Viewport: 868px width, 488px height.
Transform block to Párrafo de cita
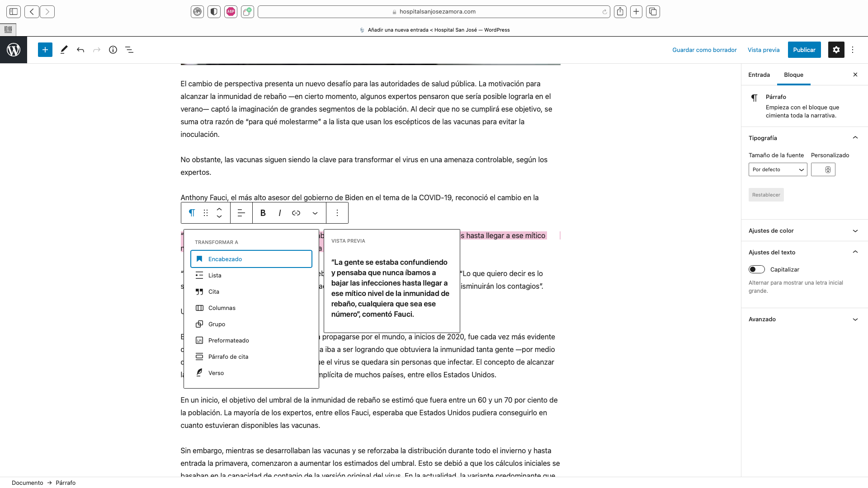coord(251,357)
